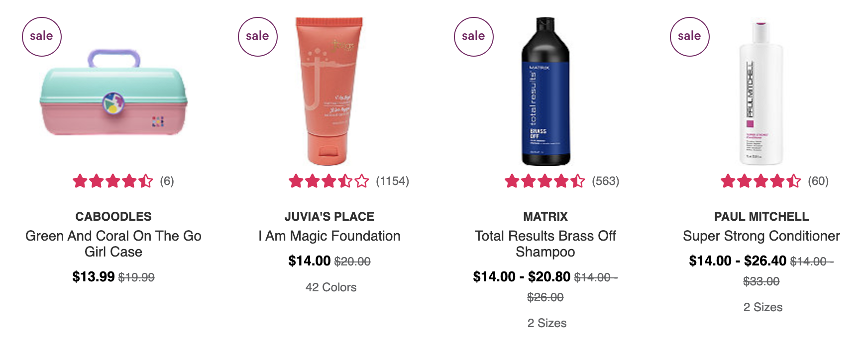Screen dimensions: 868x345
Task: Click the star rating with 1154 reviews
Action: coord(329,181)
